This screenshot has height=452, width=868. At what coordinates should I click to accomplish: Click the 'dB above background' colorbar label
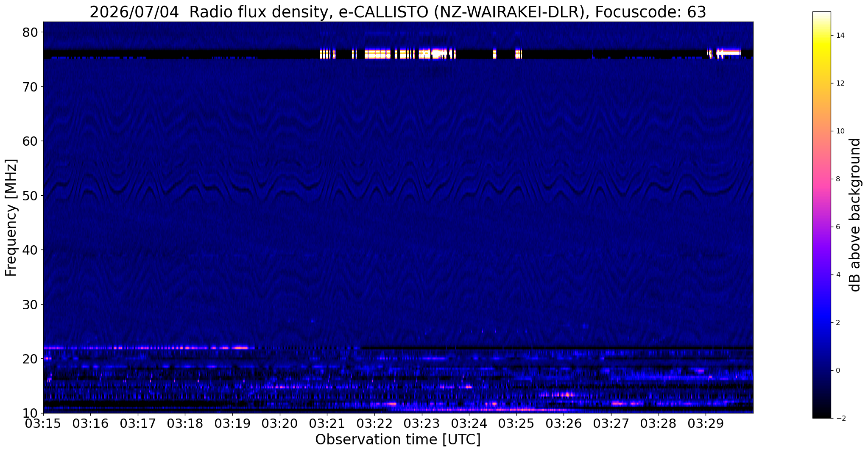(x=855, y=215)
